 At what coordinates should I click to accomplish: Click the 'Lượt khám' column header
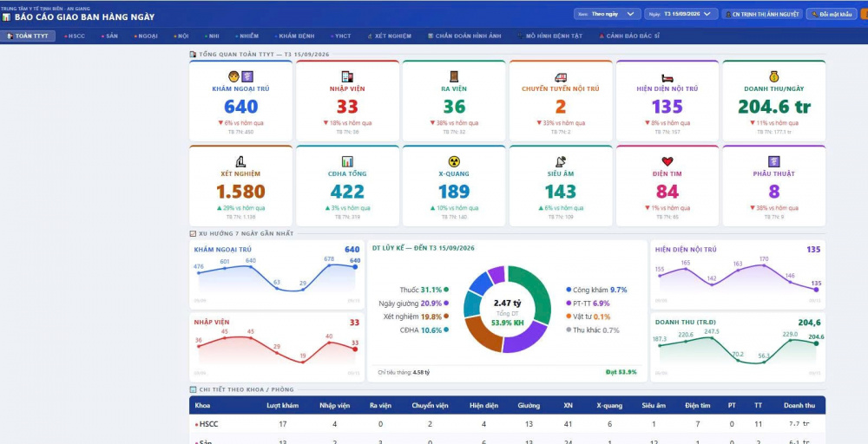tap(282, 405)
